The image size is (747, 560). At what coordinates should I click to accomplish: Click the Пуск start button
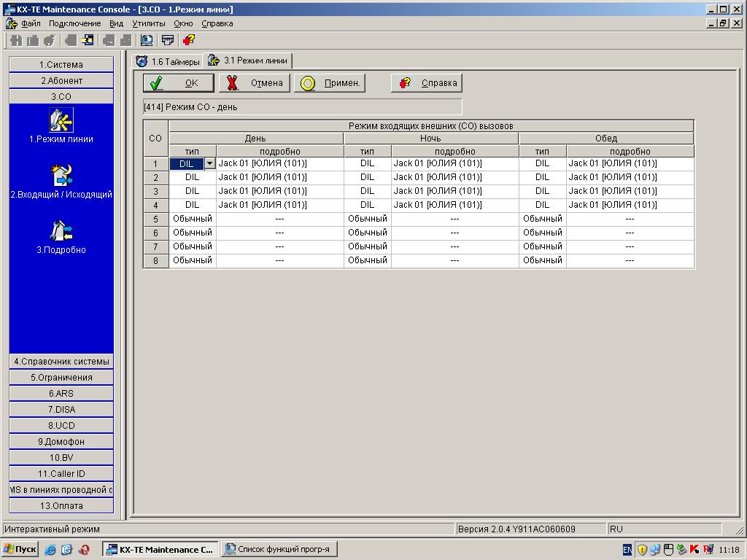click(x=20, y=550)
